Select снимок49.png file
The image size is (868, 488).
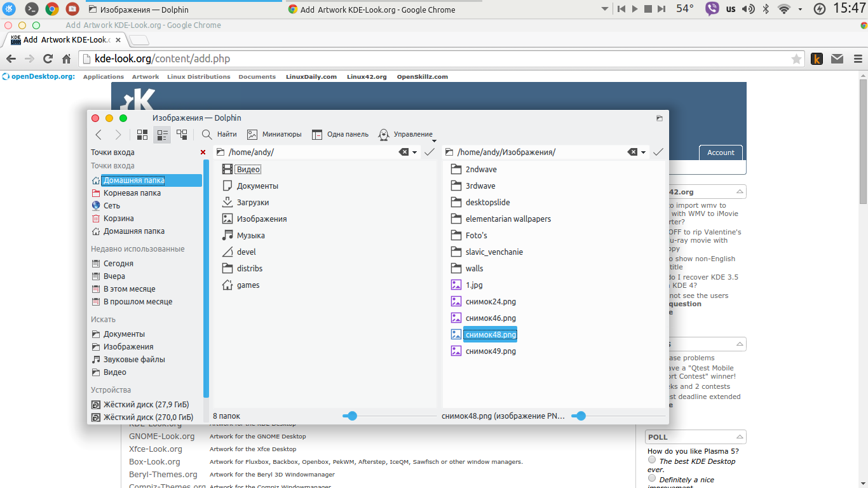(x=483, y=351)
